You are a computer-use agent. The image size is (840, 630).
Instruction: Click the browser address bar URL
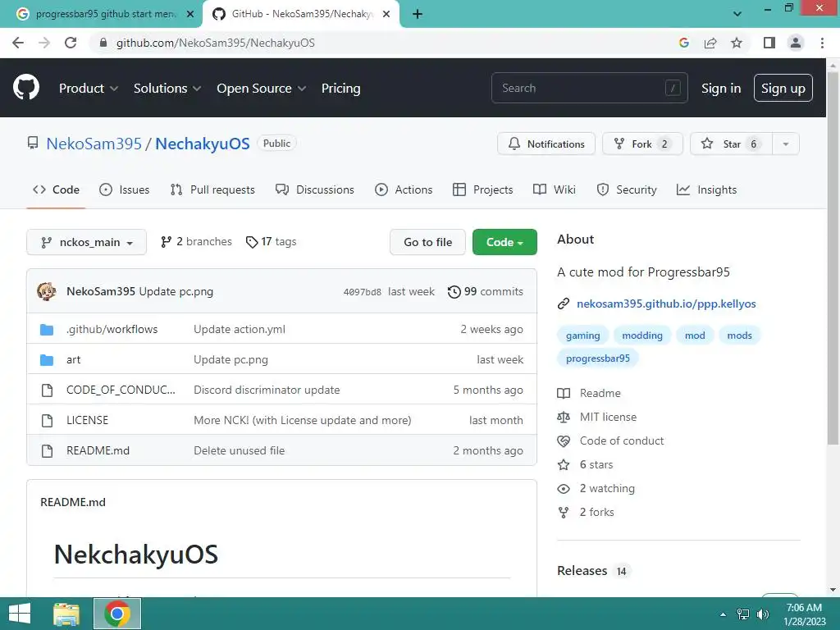[x=216, y=43]
